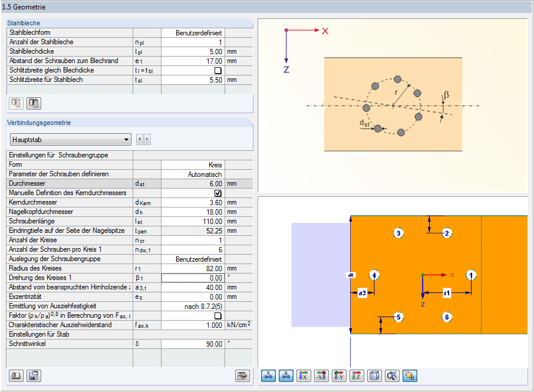The image size is (534, 392).
Task: Go to previous member with left arrow
Action: coord(139,139)
